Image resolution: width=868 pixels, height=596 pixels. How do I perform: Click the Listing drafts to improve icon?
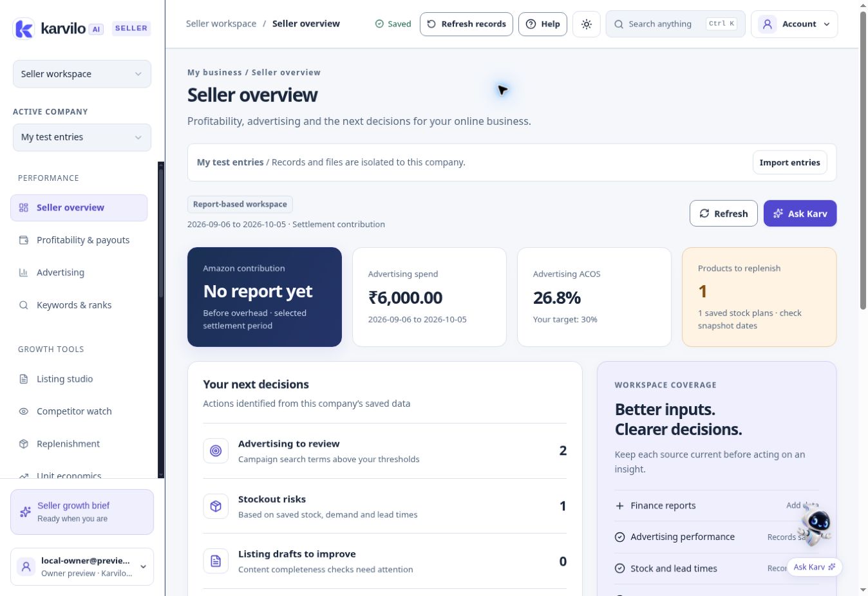pyautogui.click(x=216, y=561)
